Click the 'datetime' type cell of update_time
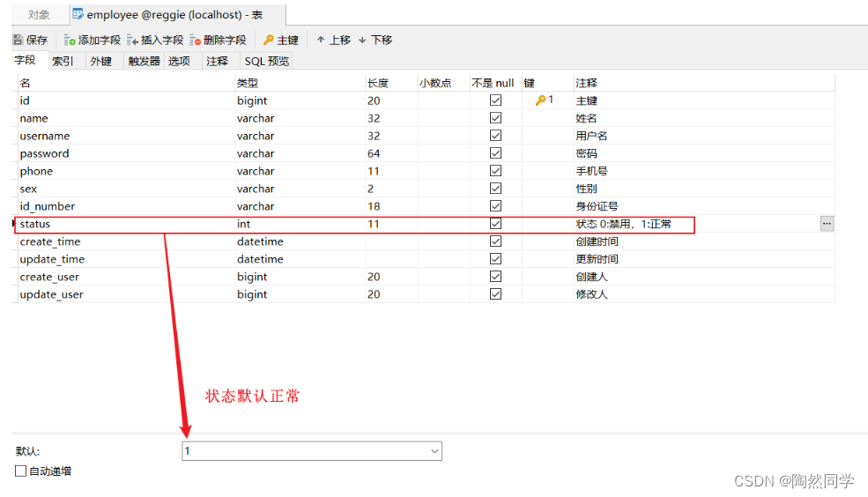The image size is (868, 497). point(300,259)
